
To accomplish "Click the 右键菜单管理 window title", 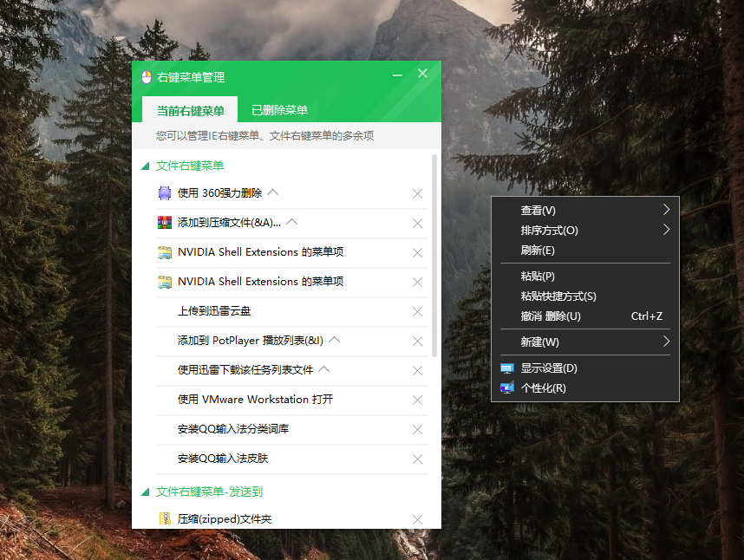I will (x=191, y=77).
